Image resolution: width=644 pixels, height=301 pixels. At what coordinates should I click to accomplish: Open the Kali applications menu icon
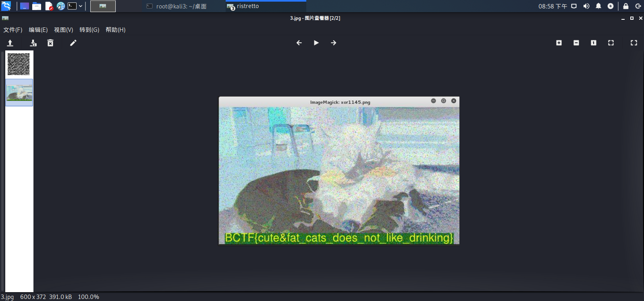point(6,6)
